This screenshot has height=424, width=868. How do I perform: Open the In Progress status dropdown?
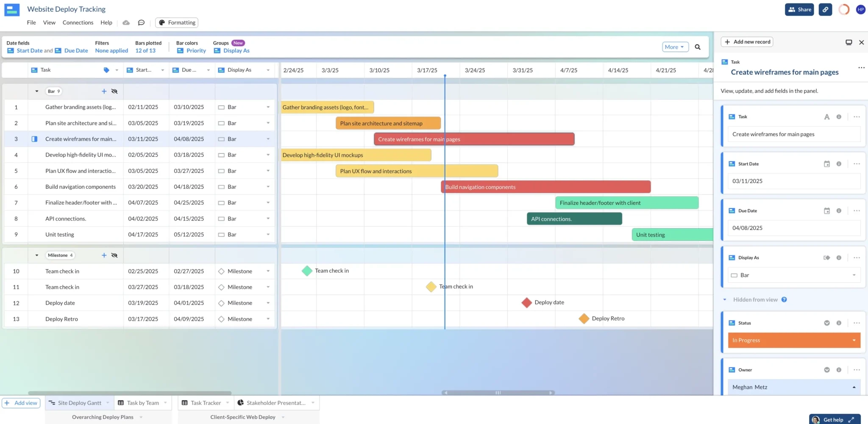pos(854,340)
